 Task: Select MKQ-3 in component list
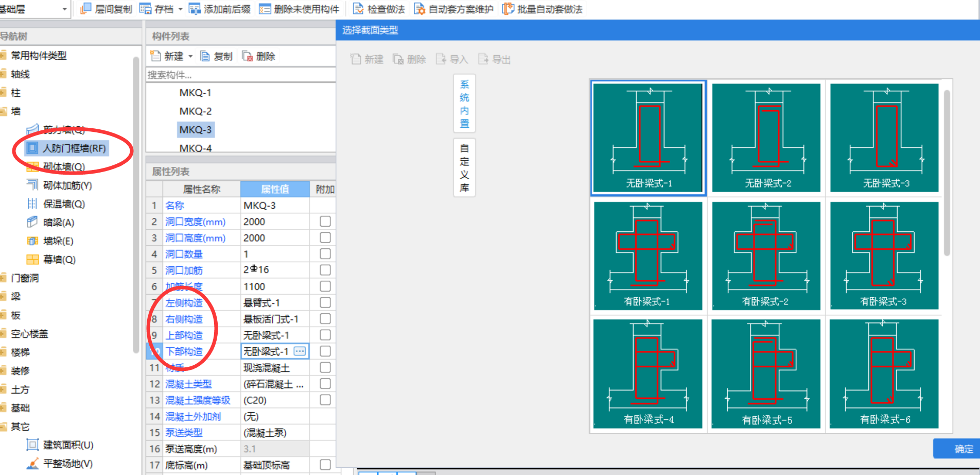(195, 129)
